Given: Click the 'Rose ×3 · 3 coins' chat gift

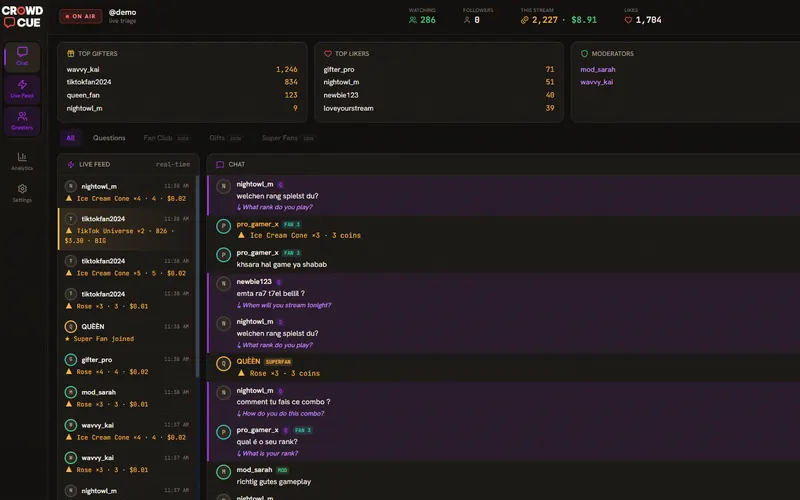Looking at the screenshot, I should click(279, 373).
